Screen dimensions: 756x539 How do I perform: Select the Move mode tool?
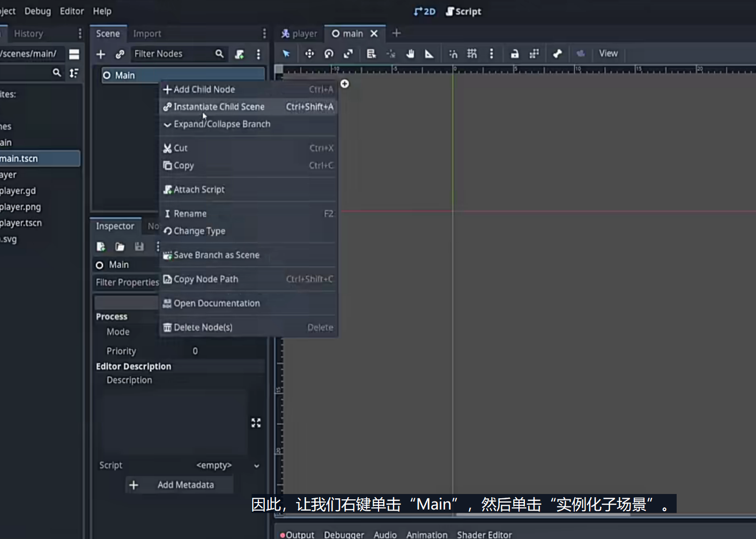point(309,54)
